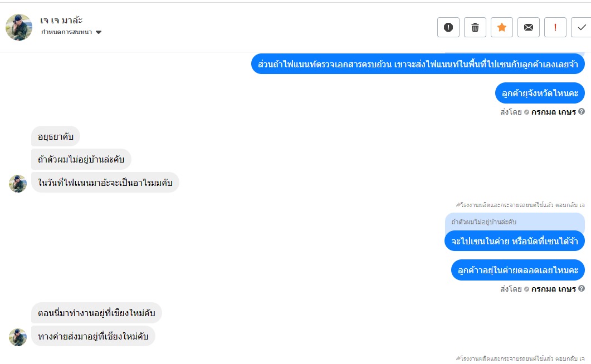Click help icon next to first กรกมล เกษร
The height and width of the screenshot is (364, 591).
click(x=582, y=111)
